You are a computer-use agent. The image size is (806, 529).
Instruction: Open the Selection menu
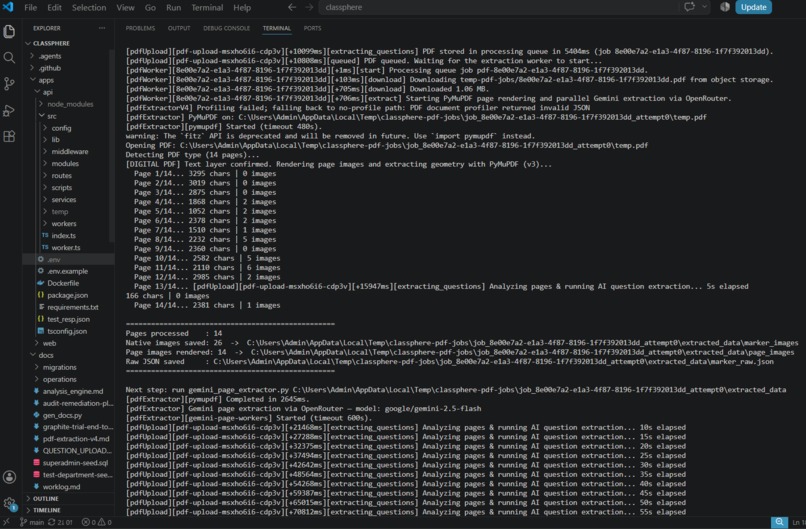[x=89, y=7]
